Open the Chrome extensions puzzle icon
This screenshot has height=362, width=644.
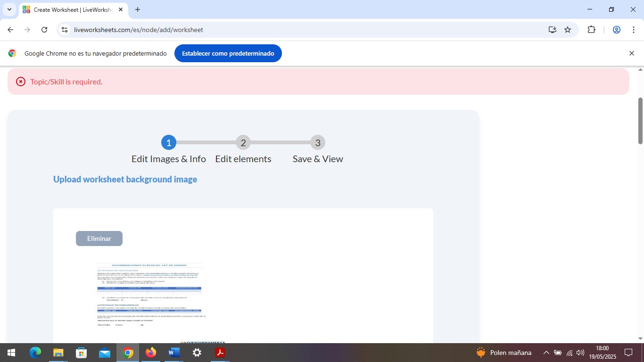click(x=591, y=30)
